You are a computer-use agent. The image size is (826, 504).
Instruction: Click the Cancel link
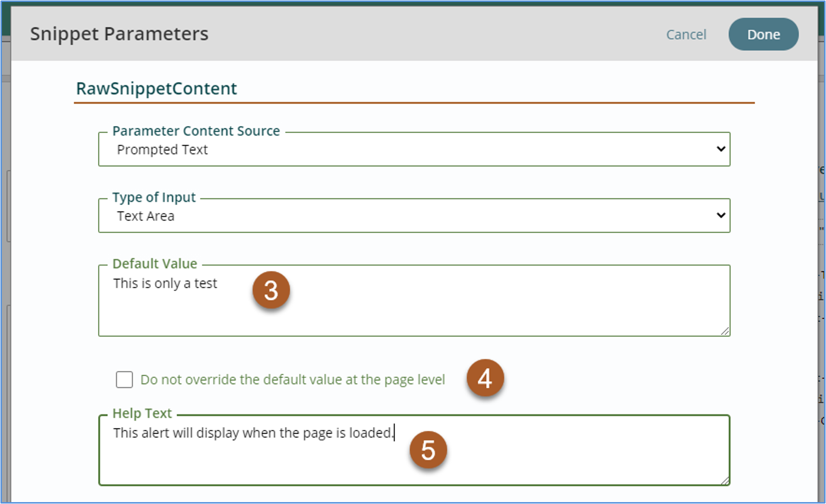pyautogui.click(x=686, y=35)
